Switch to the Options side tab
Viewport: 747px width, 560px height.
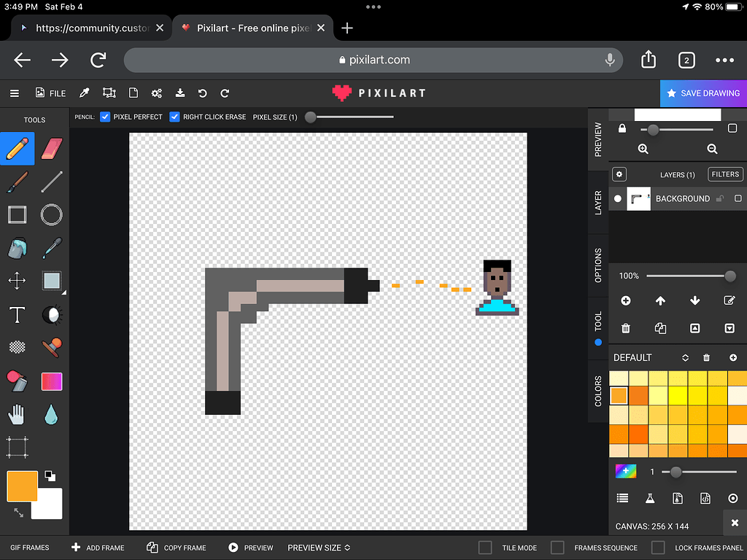598,265
